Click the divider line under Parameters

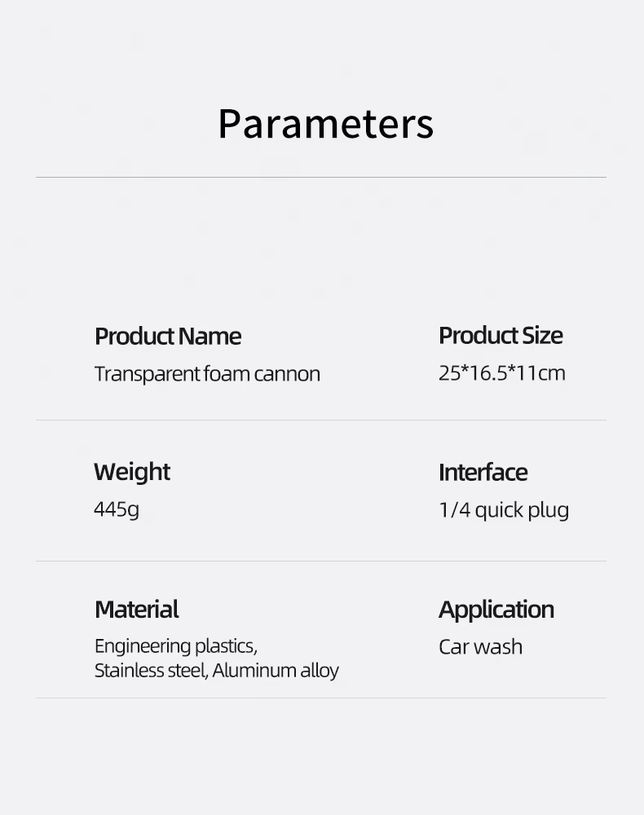(x=321, y=177)
